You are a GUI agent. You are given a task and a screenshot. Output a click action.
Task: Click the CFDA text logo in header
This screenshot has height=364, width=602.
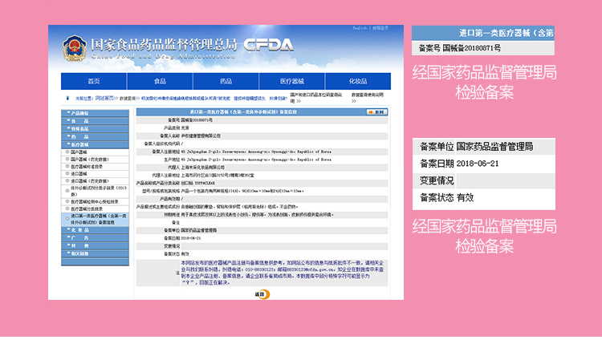click(x=268, y=45)
